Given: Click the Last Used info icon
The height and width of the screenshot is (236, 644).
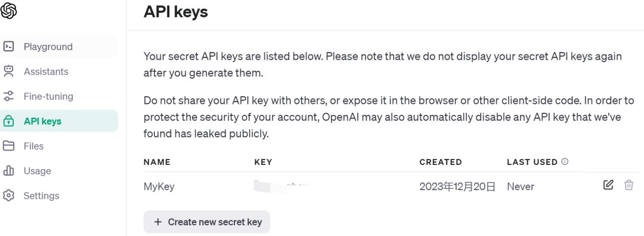Looking at the screenshot, I should 565,161.
